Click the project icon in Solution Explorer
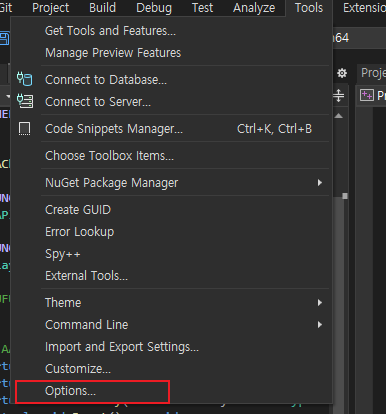The image size is (386, 414). click(x=367, y=95)
